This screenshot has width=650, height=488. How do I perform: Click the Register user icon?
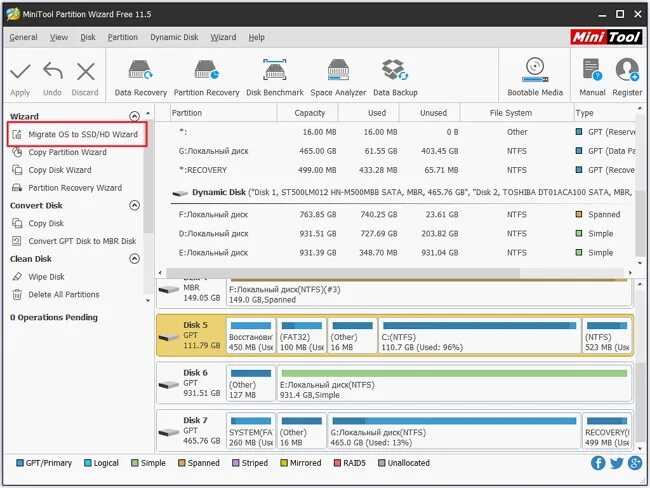coord(627,70)
